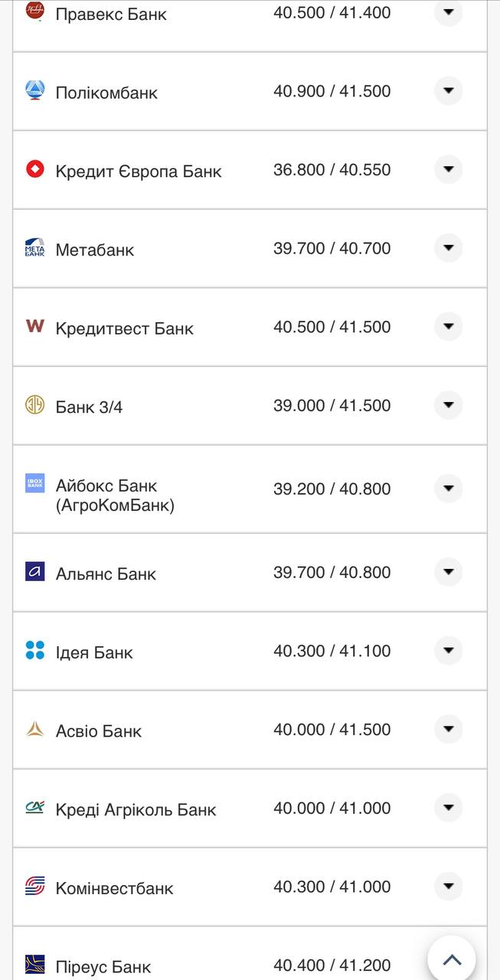Screen dimensions: 500x980
Task: Click the Метабанк logo icon
Action: 35,248
